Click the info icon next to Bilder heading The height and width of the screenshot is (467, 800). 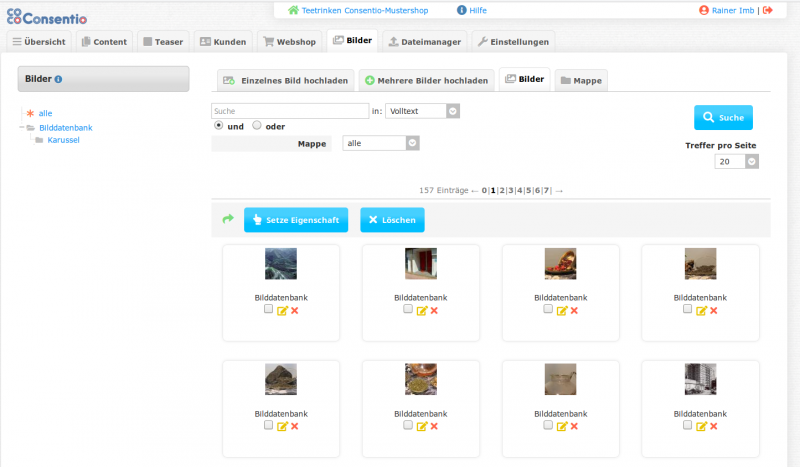point(58,79)
